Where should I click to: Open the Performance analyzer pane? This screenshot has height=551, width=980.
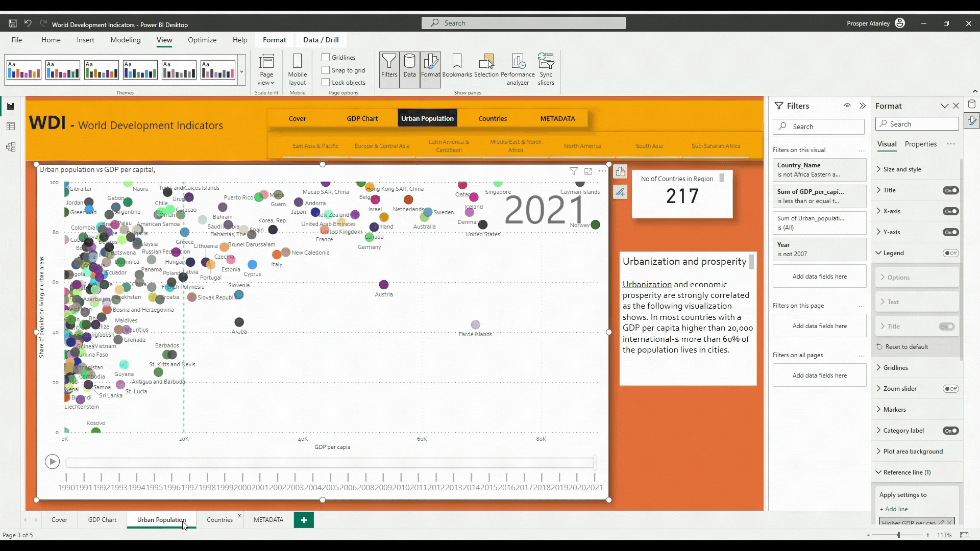pos(518,69)
